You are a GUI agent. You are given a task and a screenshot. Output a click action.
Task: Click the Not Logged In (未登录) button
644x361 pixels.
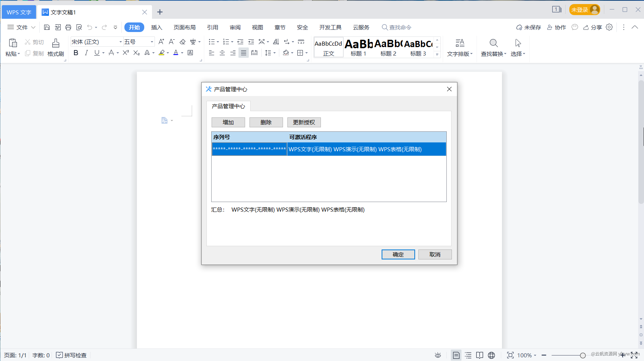(585, 10)
